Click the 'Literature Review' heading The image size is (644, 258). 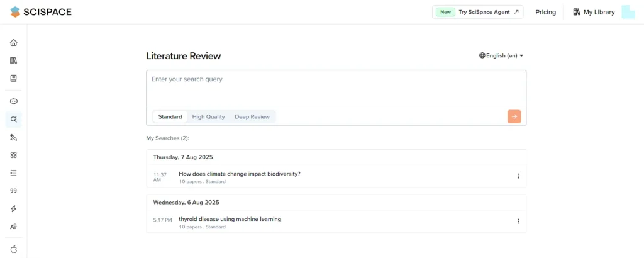[x=184, y=56]
